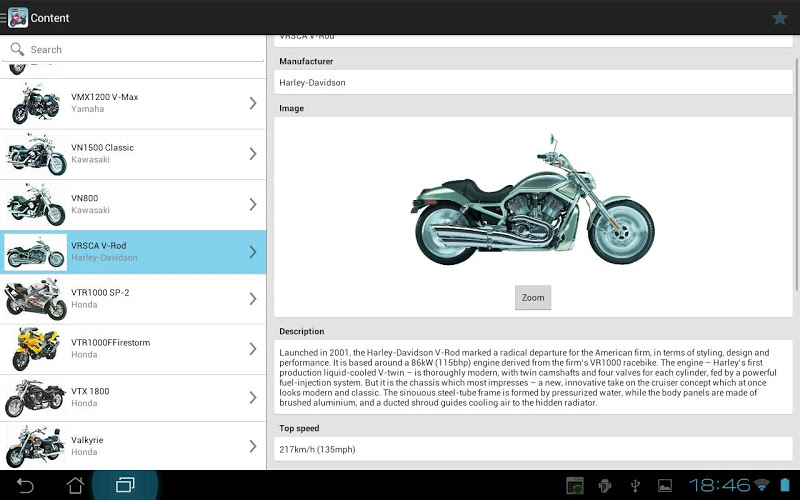Open the VMX1200 V-Max chevron

(253, 103)
